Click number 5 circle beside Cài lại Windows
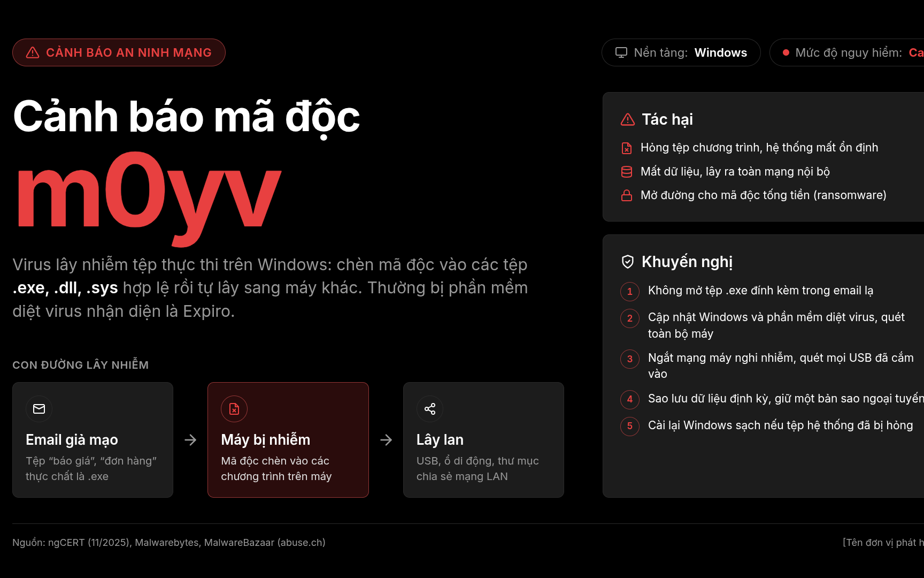The width and height of the screenshot is (924, 578). click(630, 426)
